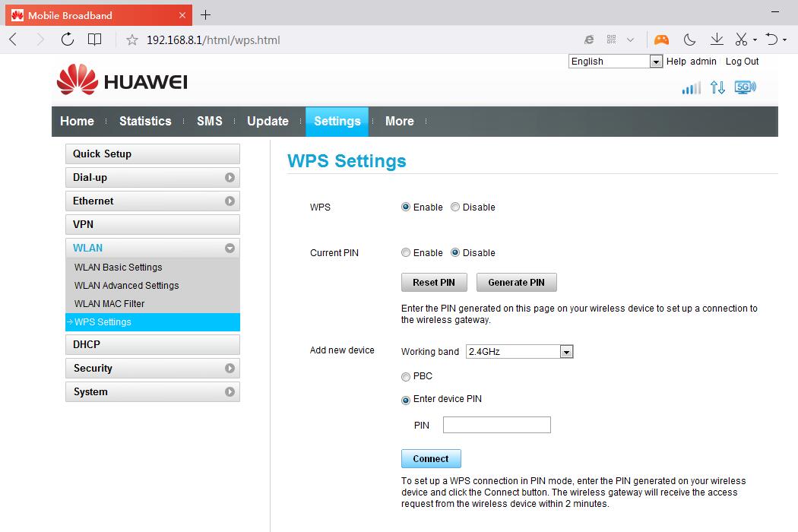Click the Log Out link

[742, 62]
